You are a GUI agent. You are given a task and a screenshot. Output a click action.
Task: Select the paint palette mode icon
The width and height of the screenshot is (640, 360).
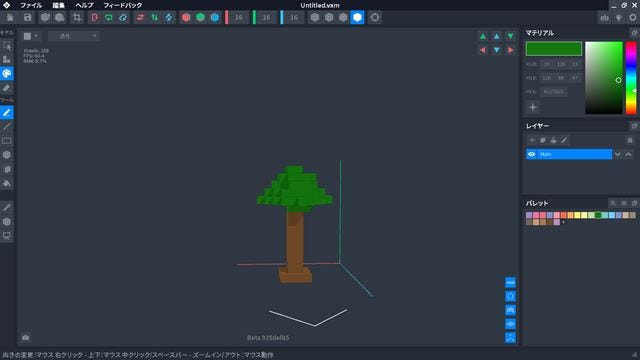point(7,73)
